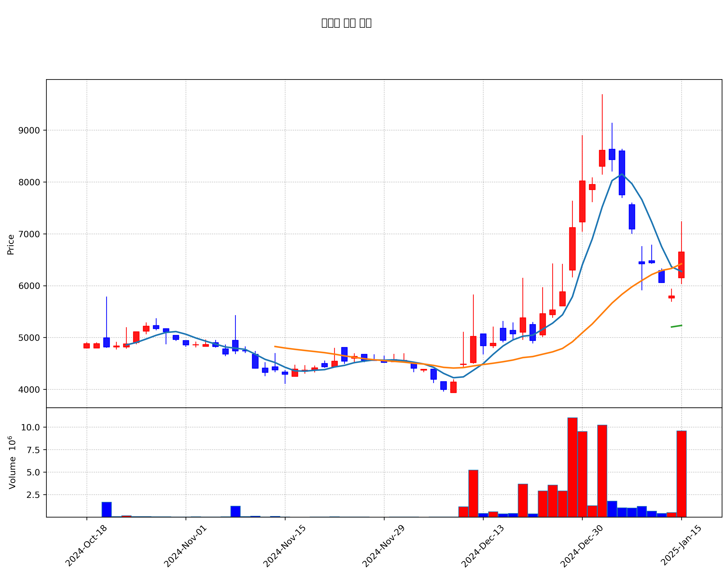728x575 pixels.
Task: Click the 2024-Nov-15 date label
Action: pos(284,546)
